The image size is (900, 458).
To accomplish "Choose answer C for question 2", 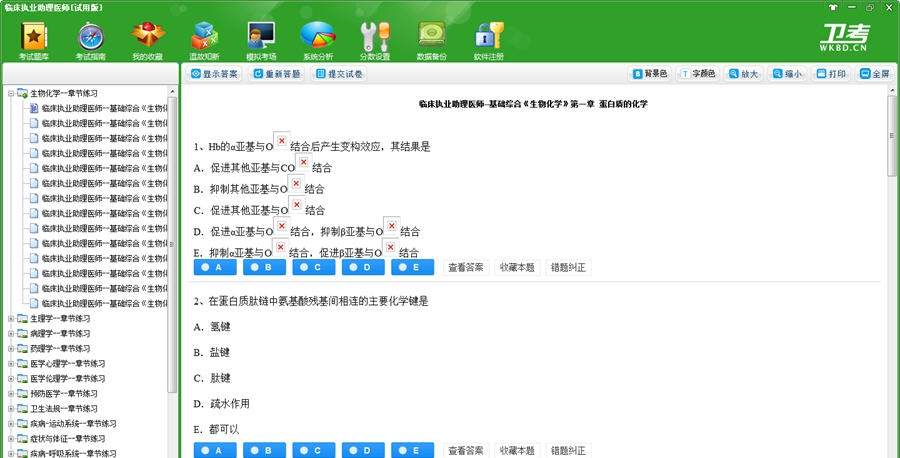I will pos(314,451).
